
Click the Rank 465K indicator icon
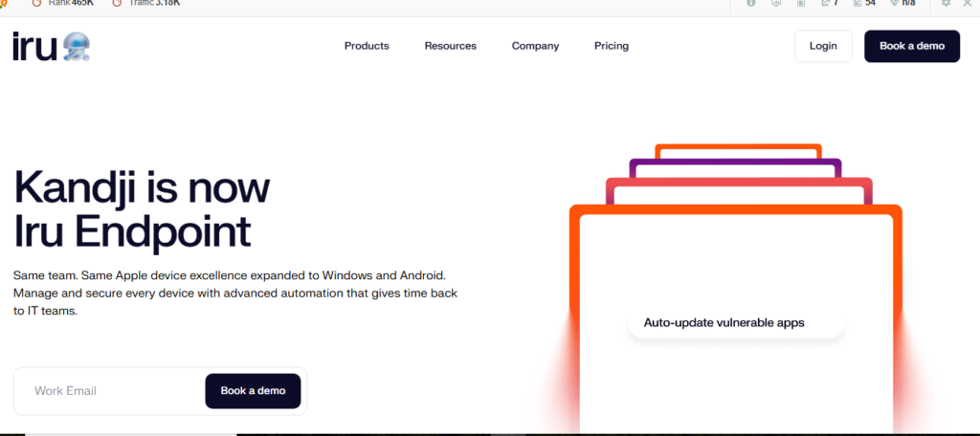(37, 3)
